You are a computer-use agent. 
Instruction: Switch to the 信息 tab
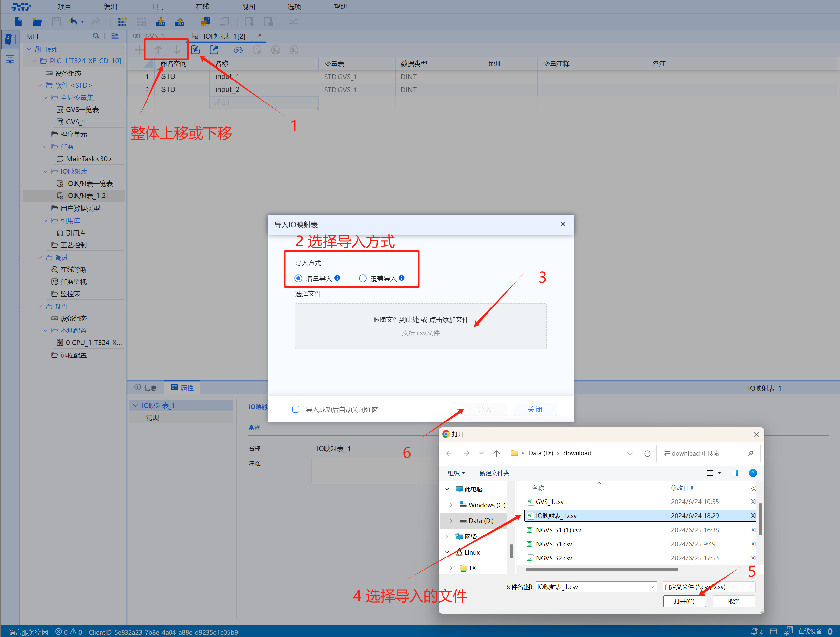pyautogui.click(x=146, y=387)
